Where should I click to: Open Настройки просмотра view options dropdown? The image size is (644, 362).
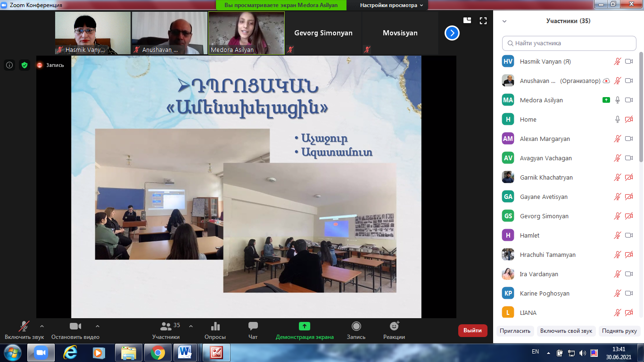click(x=391, y=5)
